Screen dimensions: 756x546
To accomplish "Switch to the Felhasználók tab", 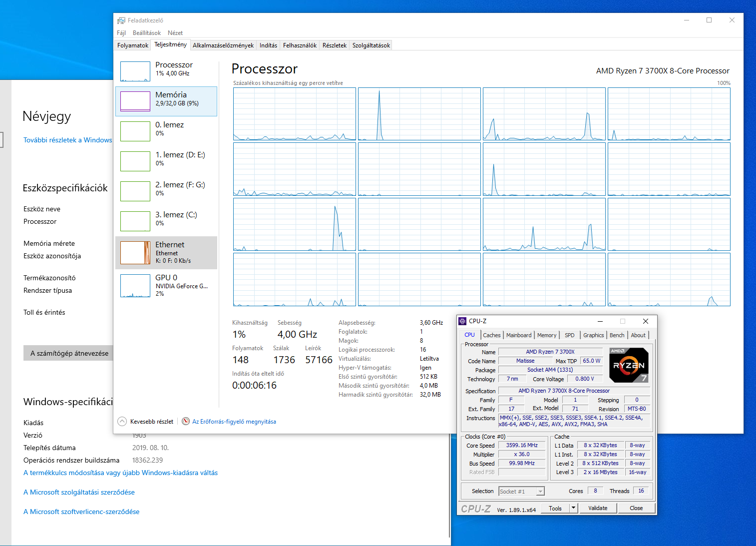I will [x=300, y=45].
